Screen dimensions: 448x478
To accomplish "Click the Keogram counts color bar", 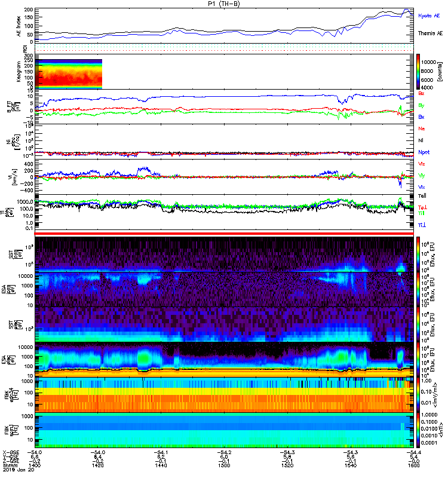I will (418, 72).
